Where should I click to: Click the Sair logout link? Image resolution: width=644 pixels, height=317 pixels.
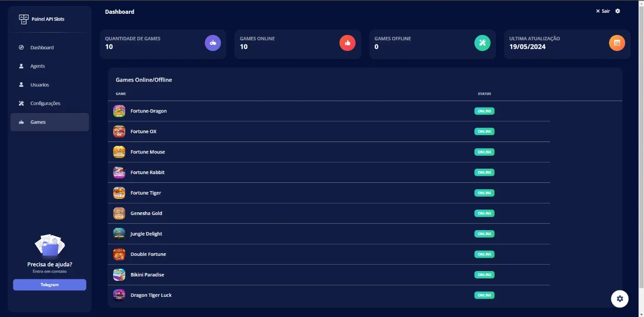click(x=603, y=11)
